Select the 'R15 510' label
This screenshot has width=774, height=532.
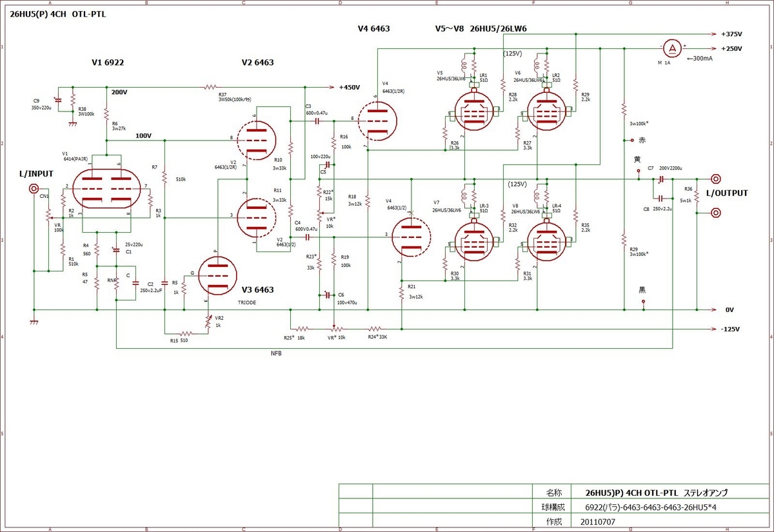[x=179, y=340]
